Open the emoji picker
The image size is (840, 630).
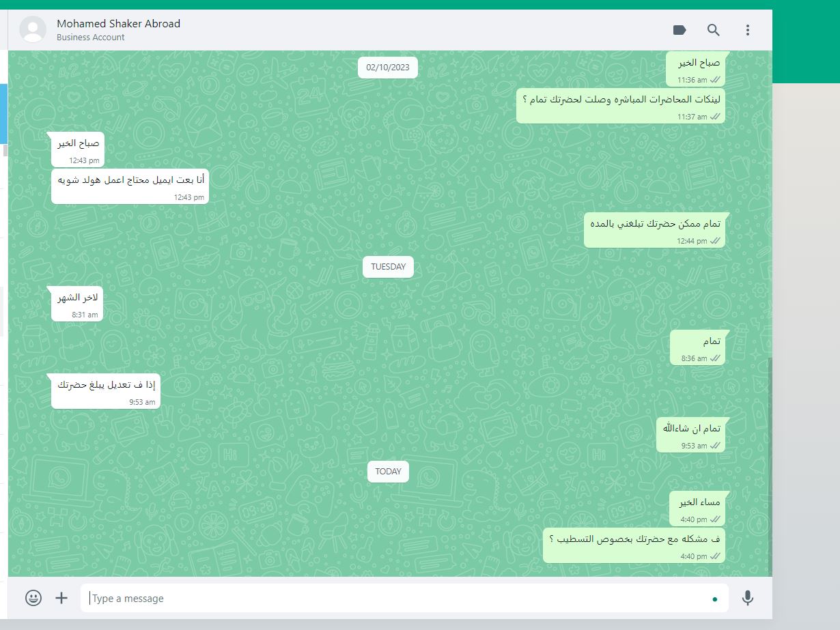click(x=33, y=598)
